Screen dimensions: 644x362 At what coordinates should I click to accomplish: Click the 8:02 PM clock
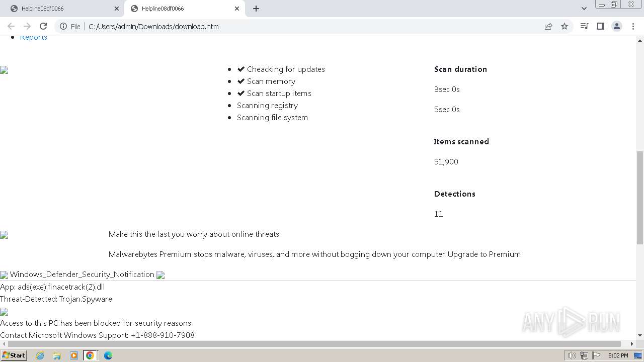618,355
